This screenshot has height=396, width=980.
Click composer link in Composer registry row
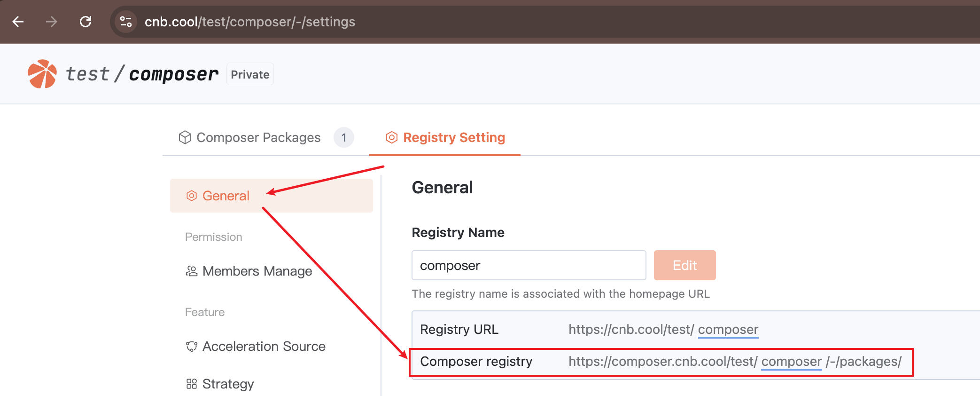pos(791,361)
